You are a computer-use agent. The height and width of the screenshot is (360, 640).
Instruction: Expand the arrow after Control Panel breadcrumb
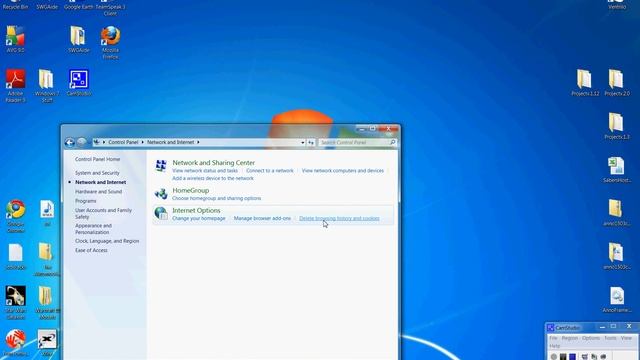pyautogui.click(x=142, y=142)
